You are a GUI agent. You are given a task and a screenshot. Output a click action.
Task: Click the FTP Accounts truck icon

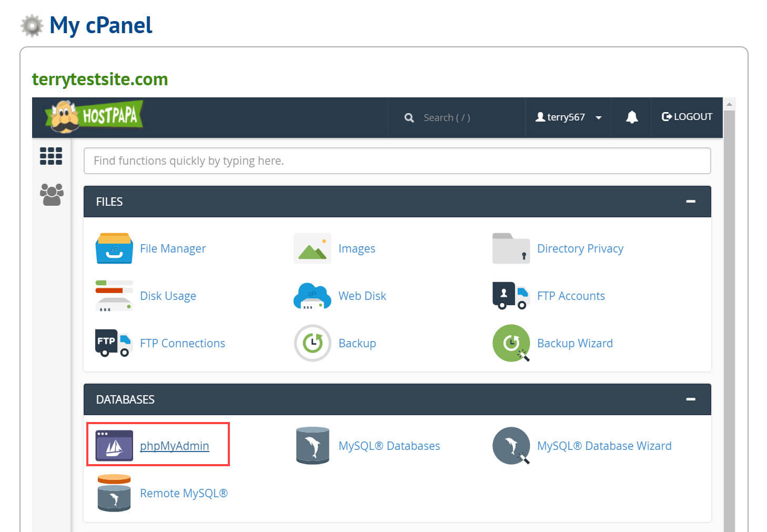510,296
